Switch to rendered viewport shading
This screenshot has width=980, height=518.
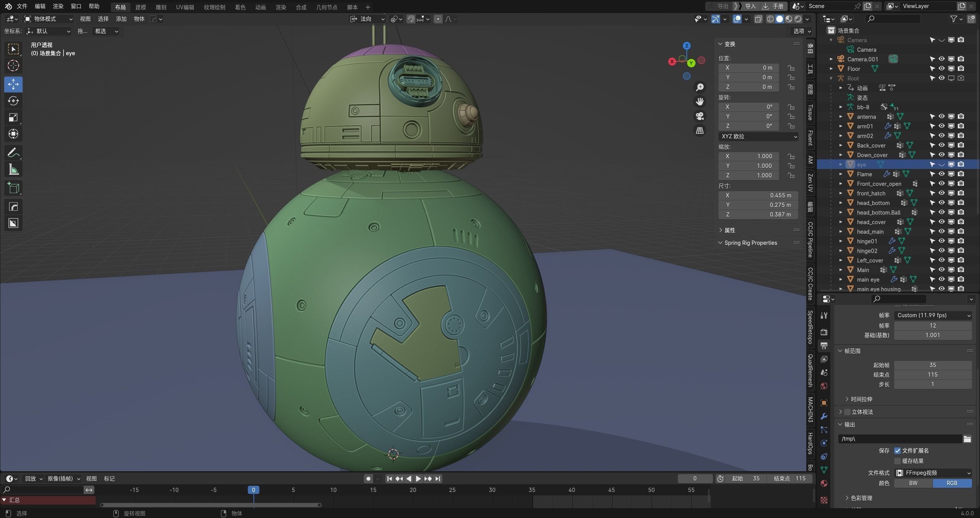point(798,19)
